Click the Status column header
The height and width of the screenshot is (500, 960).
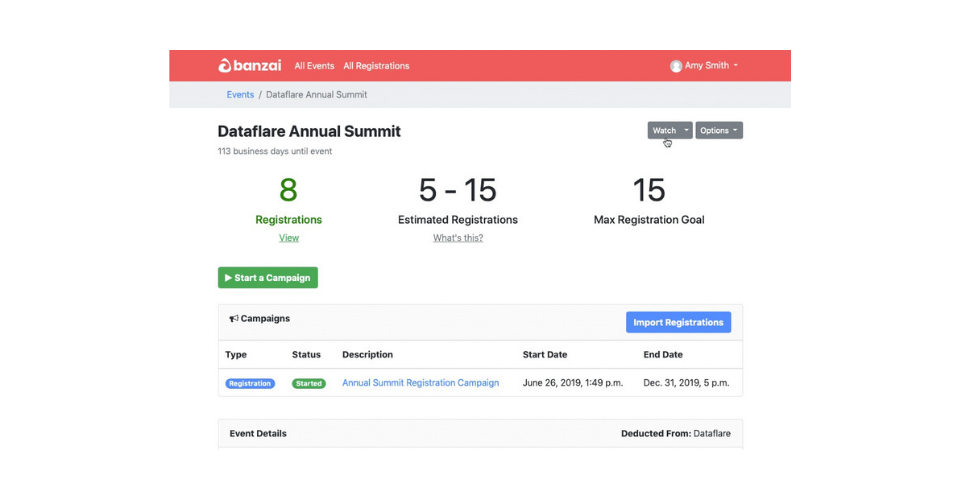point(306,354)
